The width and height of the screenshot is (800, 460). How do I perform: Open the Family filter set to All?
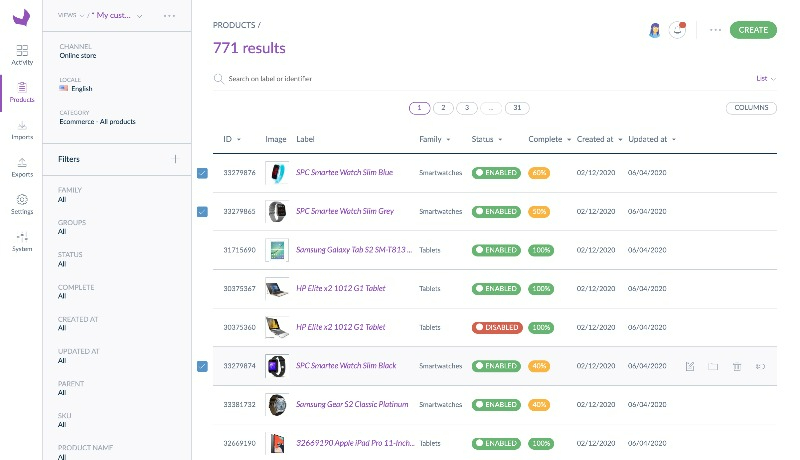coord(70,194)
